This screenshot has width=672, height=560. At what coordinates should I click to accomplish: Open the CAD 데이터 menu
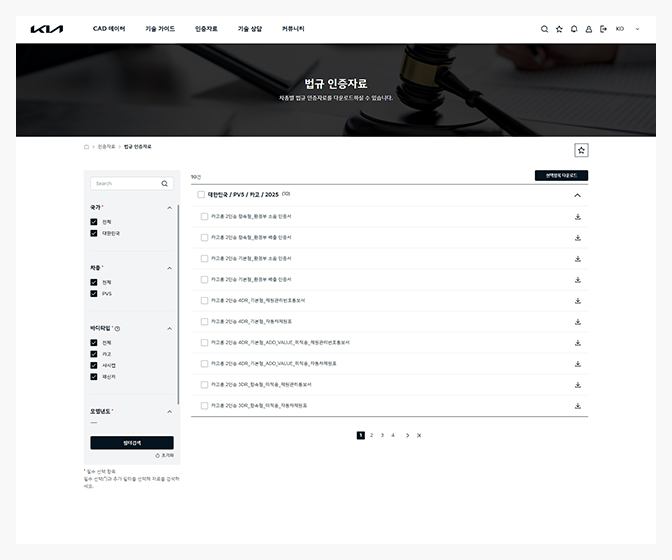pos(109,29)
